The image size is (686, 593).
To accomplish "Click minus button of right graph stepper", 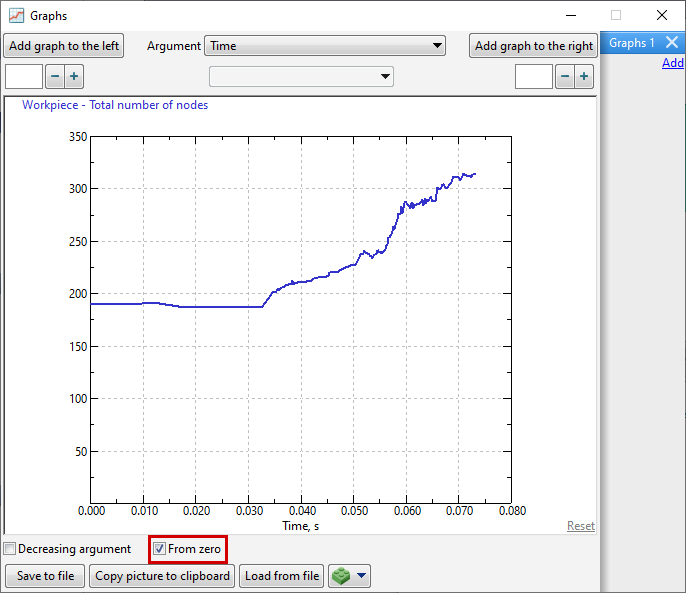I will click(x=565, y=77).
